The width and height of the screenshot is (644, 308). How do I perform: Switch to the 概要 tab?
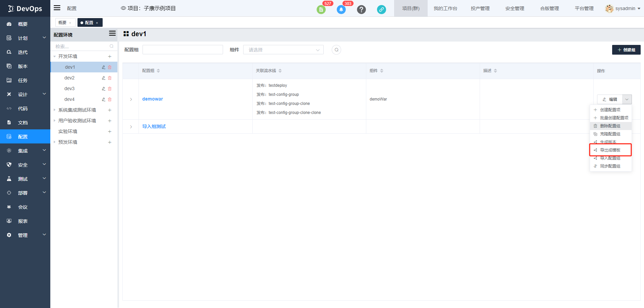[62, 23]
